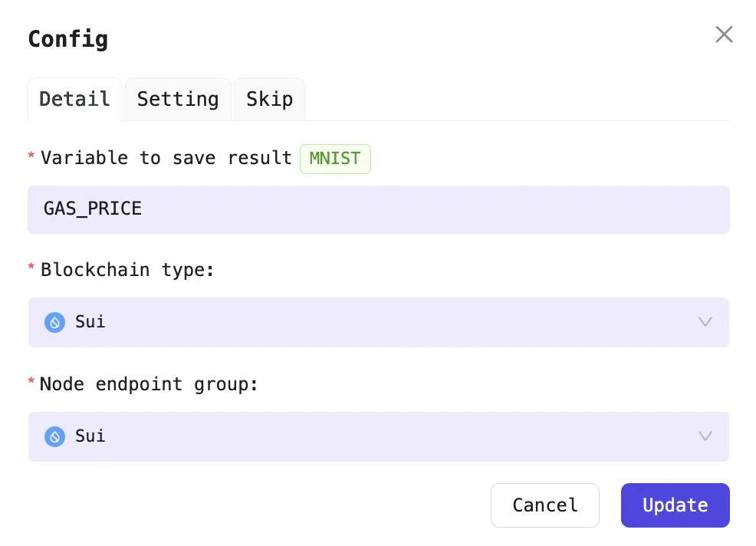Close the Config dialog
Viewport: 756px width, 546px height.
tap(724, 35)
